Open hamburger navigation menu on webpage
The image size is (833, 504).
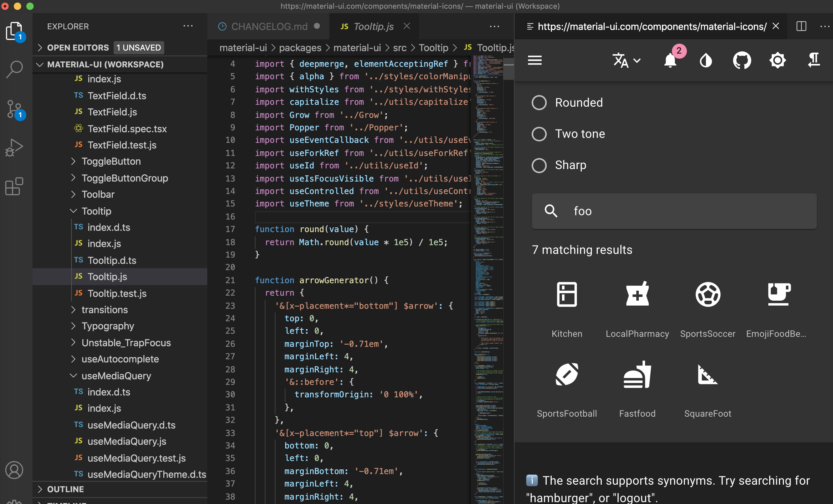(535, 61)
